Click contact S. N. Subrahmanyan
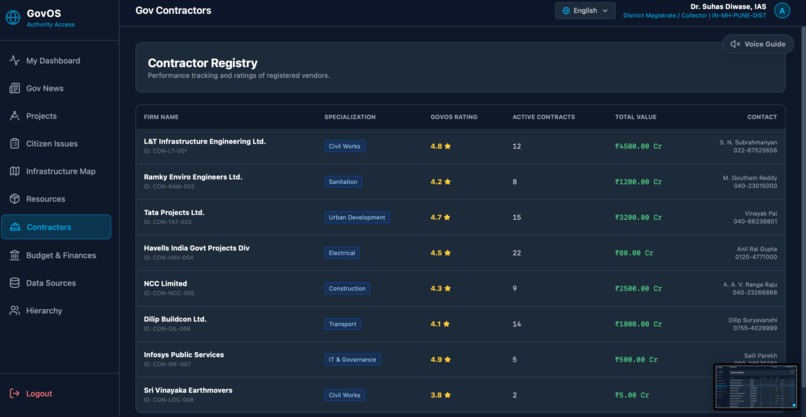 (x=748, y=142)
